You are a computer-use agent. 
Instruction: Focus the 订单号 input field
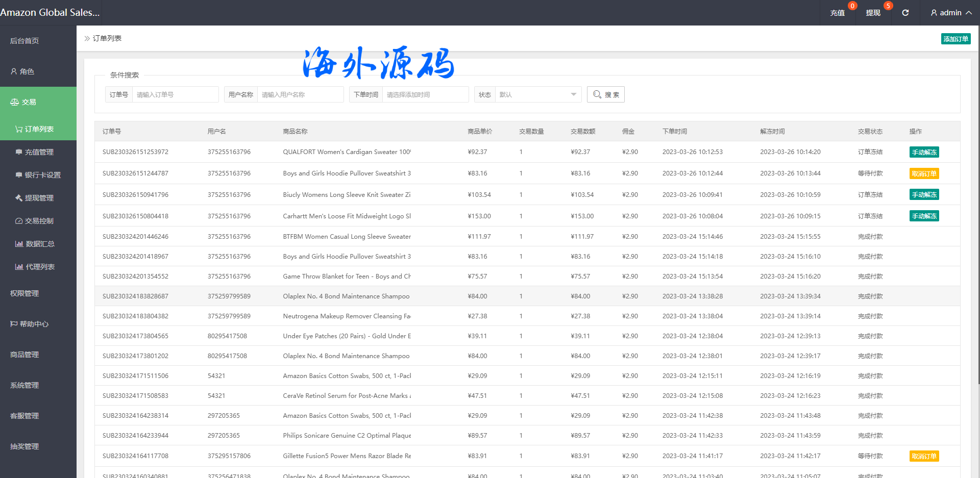[x=175, y=94]
